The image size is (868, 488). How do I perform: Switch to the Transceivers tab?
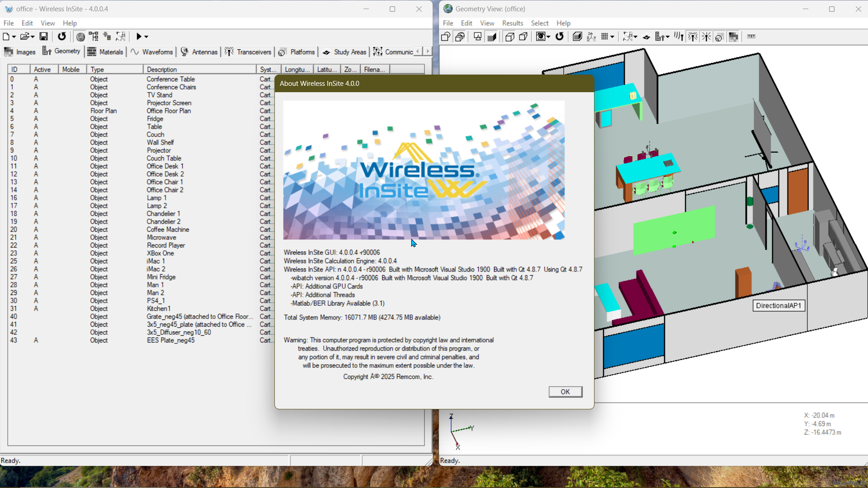(x=248, y=52)
